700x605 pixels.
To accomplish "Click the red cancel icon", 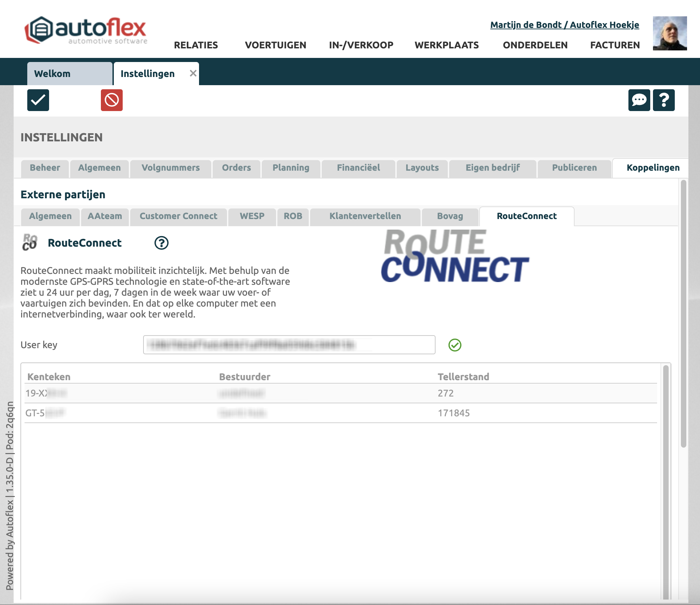I will [111, 100].
